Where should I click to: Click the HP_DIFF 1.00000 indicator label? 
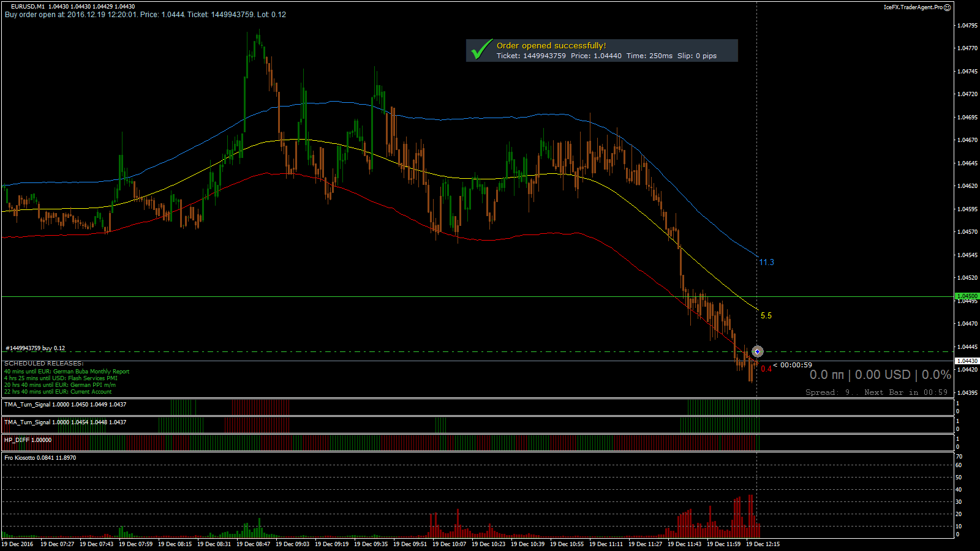28,440
